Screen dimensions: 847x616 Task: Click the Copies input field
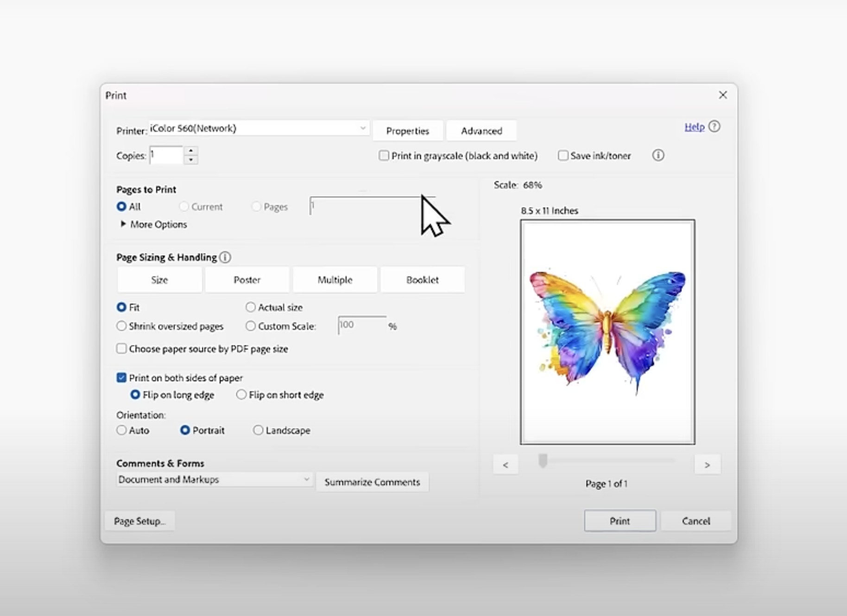[x=166, y=155]
